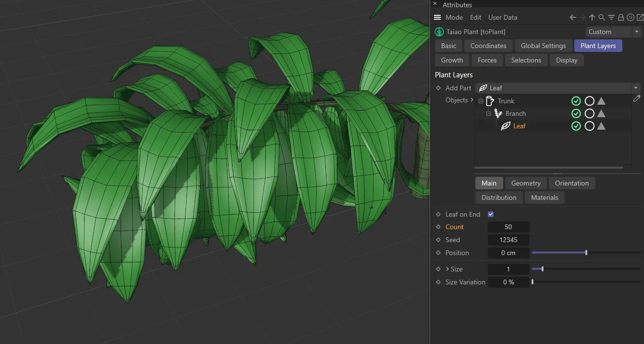Click the lock icon in Attributes toolbar
This screenshot has height=344, width=644.
(x=621, y=17)
